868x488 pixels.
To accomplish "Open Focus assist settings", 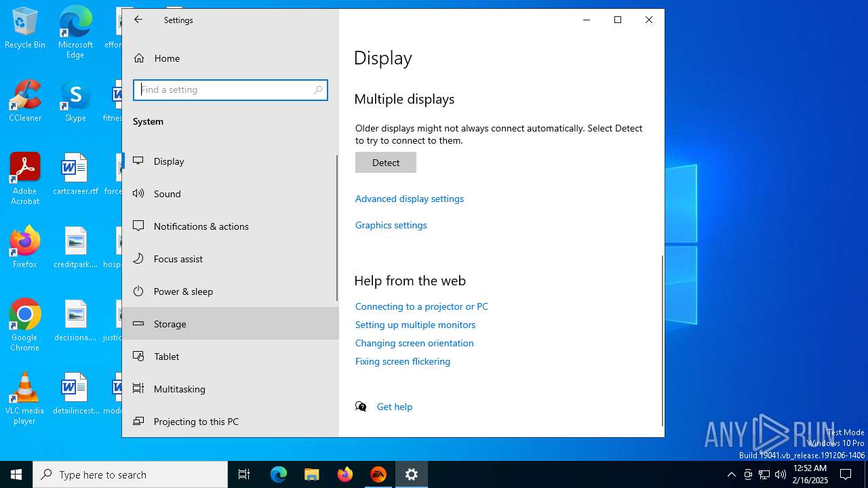I will (x=231, y=259).
